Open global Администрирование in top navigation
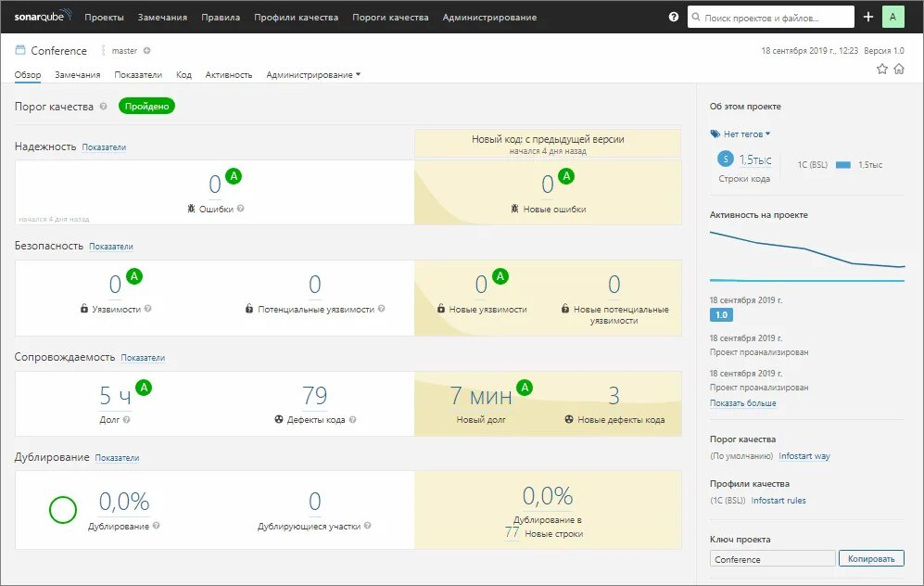 (489, 18)
